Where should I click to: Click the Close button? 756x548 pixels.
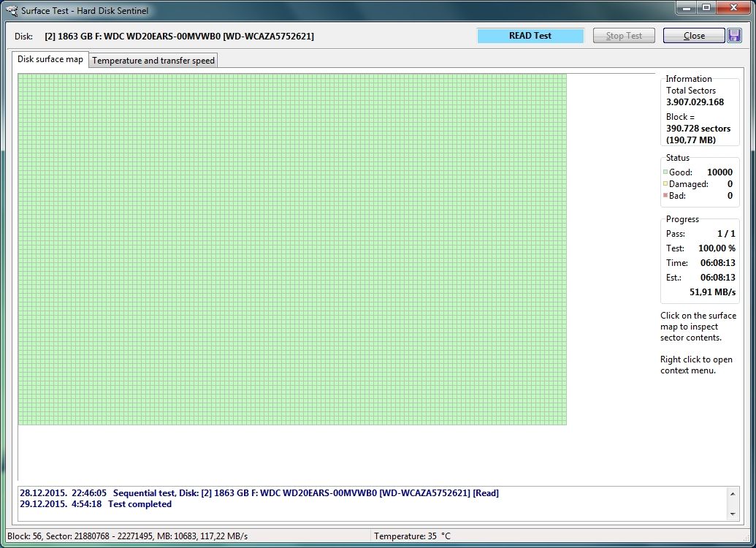(x=694, y=36)
